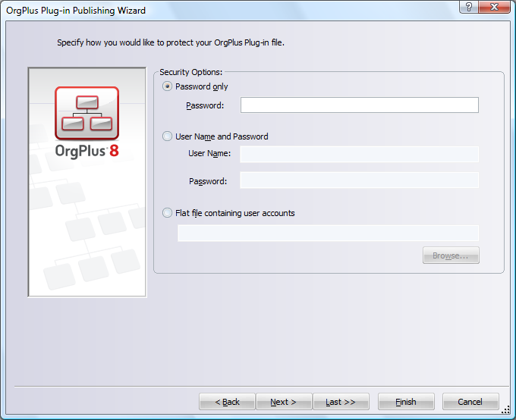Click the help question mark icon
This screenshot has width=516, height=420.
(x=469, y=7)
